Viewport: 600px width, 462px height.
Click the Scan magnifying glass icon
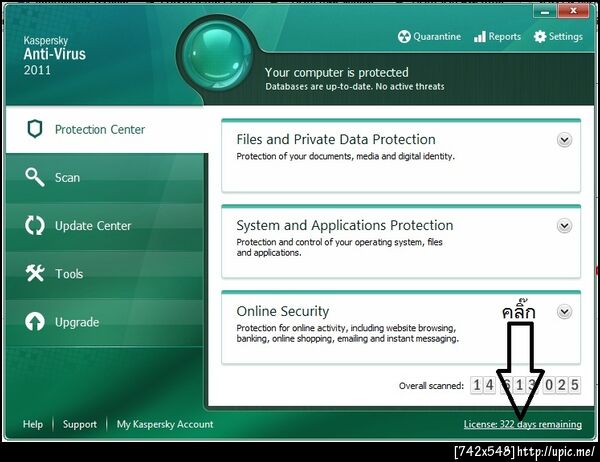click(35, 177)
